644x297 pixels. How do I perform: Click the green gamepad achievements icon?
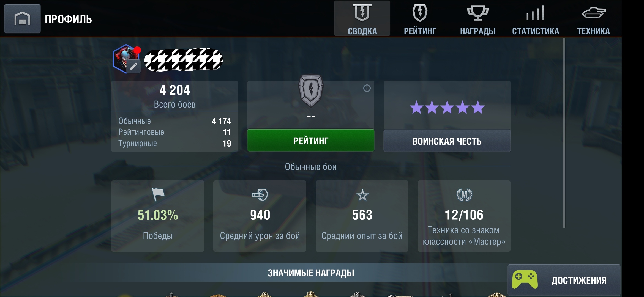coord(525,279)
